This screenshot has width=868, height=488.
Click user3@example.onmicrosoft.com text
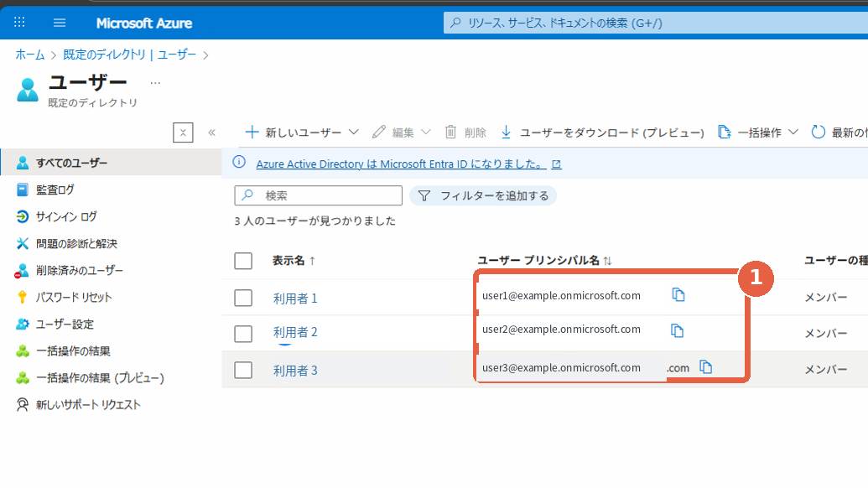pos(561,368)
